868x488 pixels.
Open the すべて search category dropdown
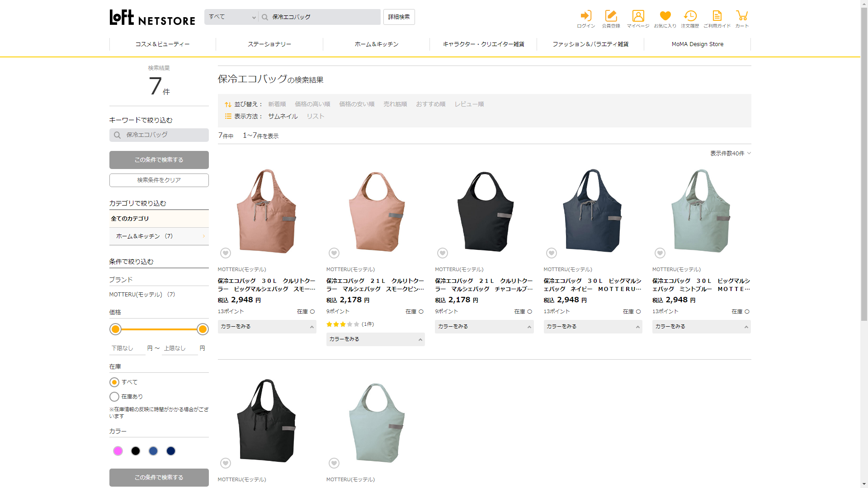[x=231, y=17]
